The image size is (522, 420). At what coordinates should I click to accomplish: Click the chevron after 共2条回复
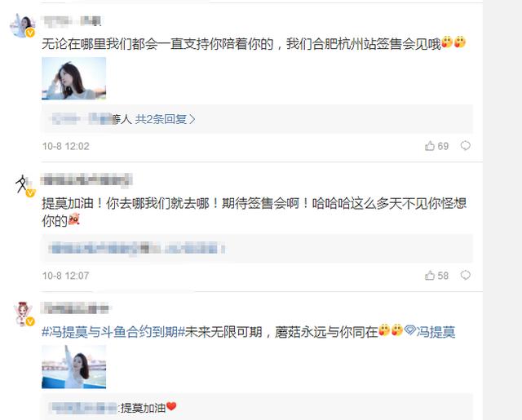point(192,120)
